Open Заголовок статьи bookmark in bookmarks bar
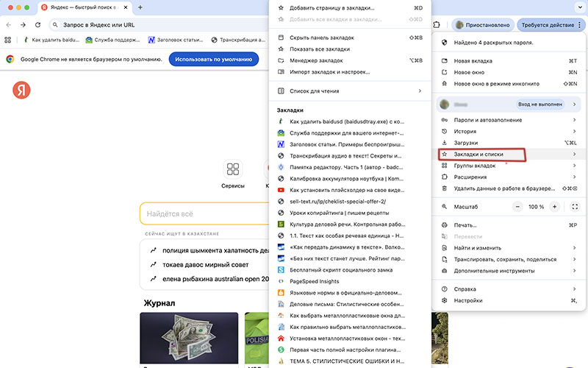588x368 pixels. (x=176, y=40)
